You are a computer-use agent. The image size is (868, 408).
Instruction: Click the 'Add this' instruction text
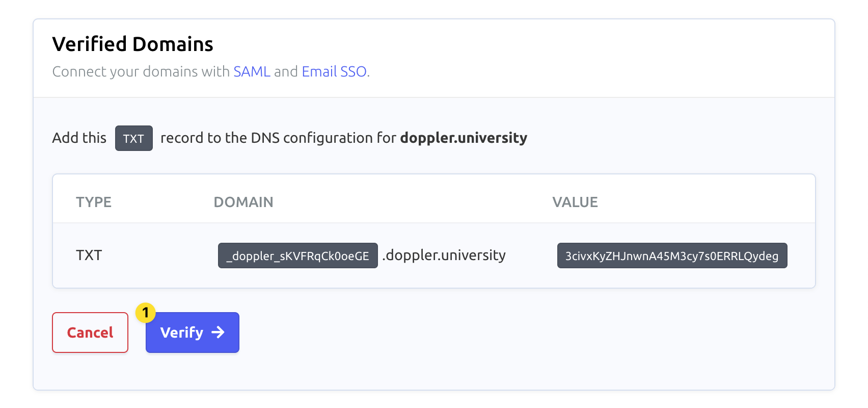[79, 138]
